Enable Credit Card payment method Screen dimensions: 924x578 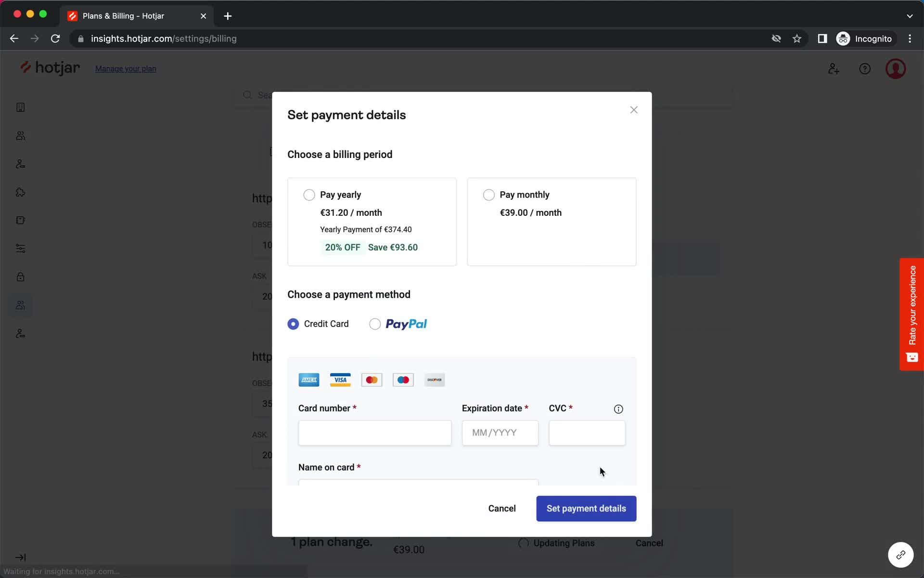pos(293,324)
